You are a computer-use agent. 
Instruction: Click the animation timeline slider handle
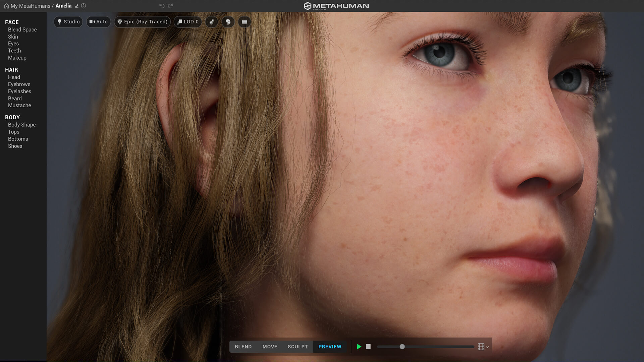(x=402, y=347)
